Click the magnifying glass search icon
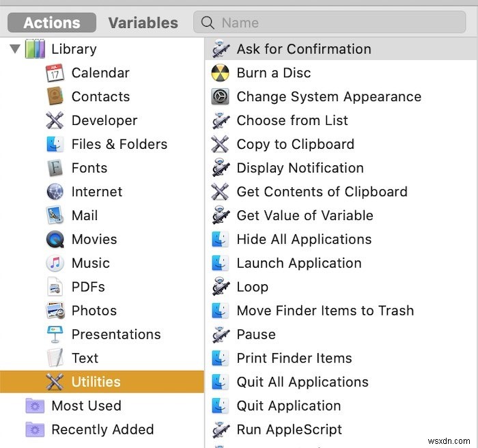 208,23
